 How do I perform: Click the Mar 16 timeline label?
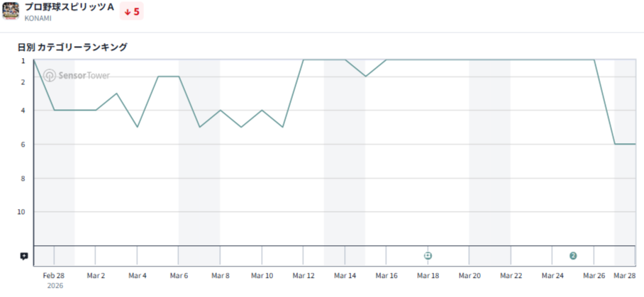point(387,275)
